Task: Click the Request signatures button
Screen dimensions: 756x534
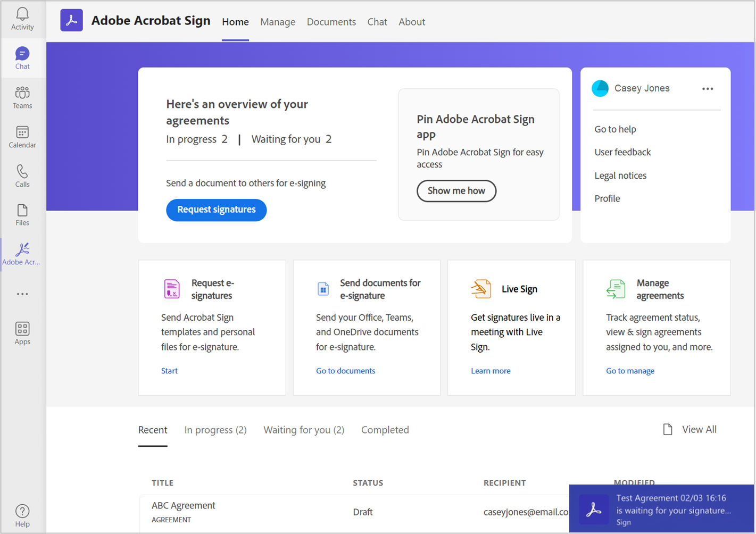Action: pos(217,210)
